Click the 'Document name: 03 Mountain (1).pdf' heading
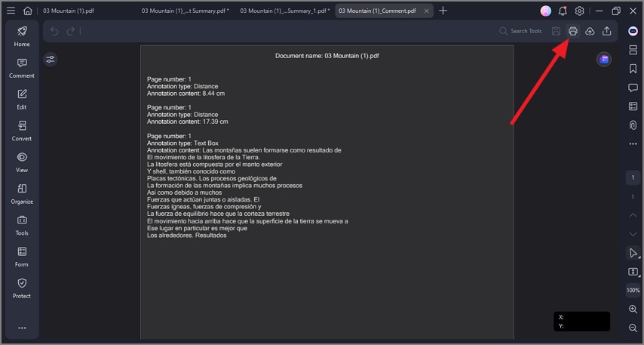This screenshot has width=644, height=345. coord(327,56)
